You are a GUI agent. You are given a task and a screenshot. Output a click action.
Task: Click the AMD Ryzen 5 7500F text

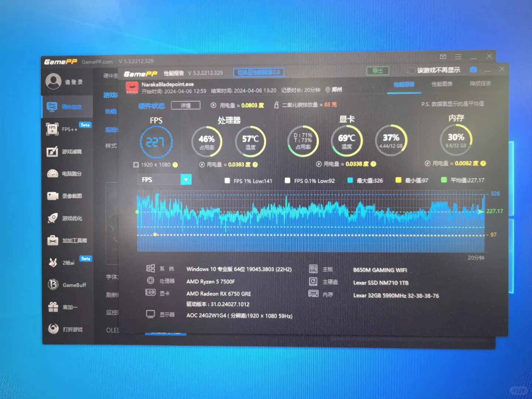[x=211, y=282]
